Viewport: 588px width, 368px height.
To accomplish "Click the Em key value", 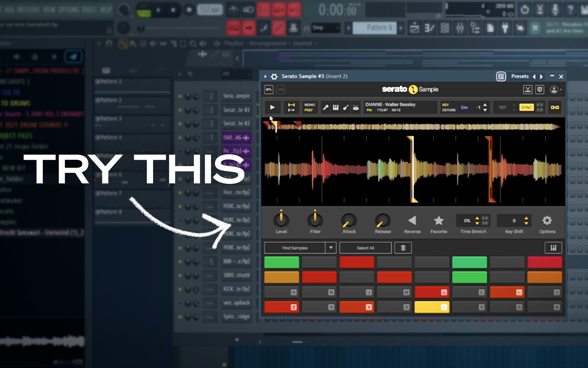I will pos(464,107).
